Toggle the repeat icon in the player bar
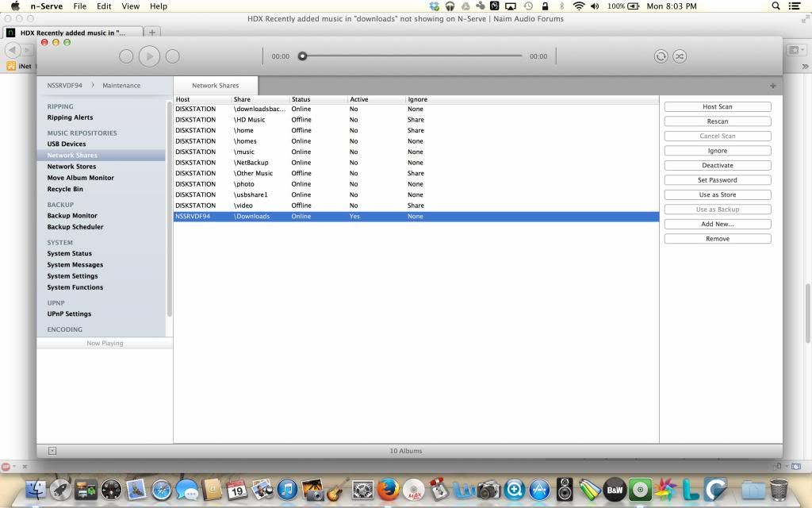 661,56
